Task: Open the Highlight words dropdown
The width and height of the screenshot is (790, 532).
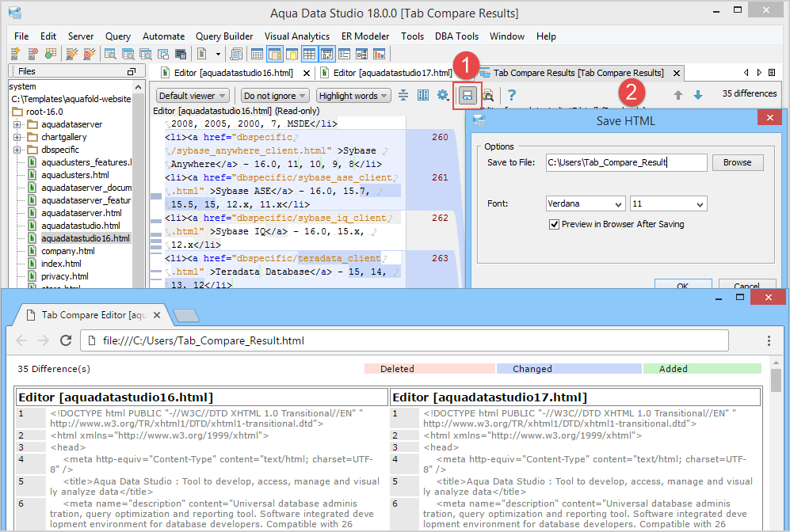Action: pos(353,96)
